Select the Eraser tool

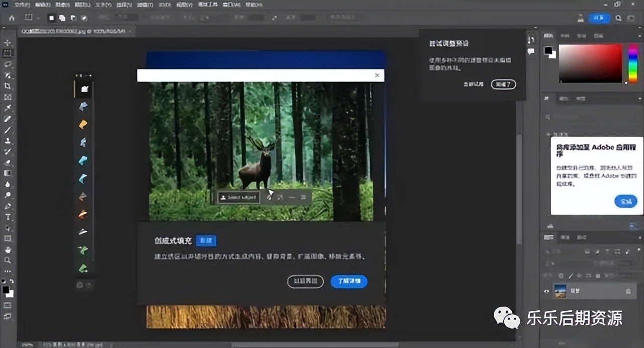click(8, 162)
